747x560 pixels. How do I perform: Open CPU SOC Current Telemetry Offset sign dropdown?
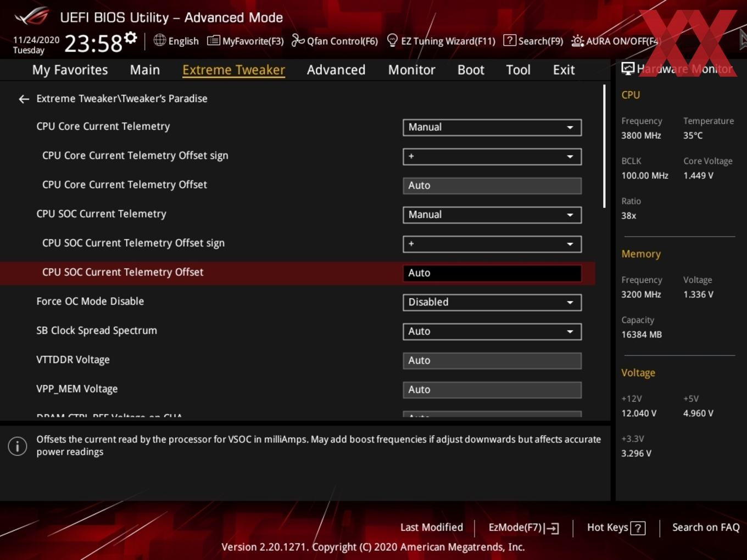[492, 244]
